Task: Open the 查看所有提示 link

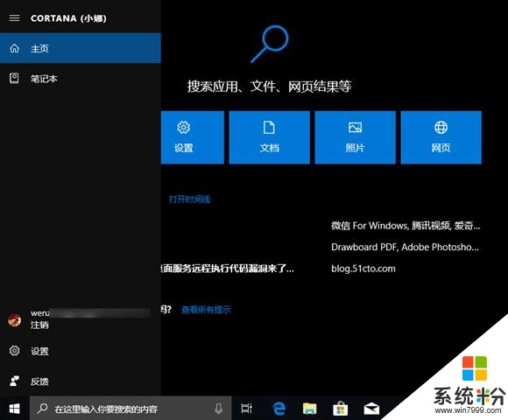Action: click(x=206, y=310)
